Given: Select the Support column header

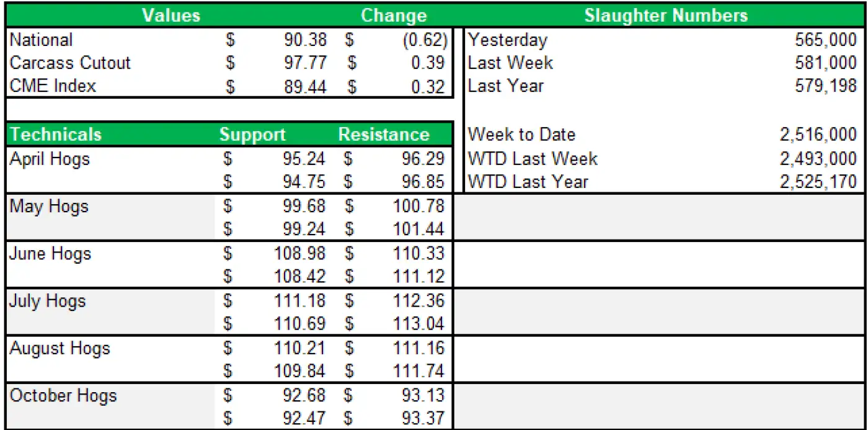Looking at the screenshot, I should [x=252, y=135].
